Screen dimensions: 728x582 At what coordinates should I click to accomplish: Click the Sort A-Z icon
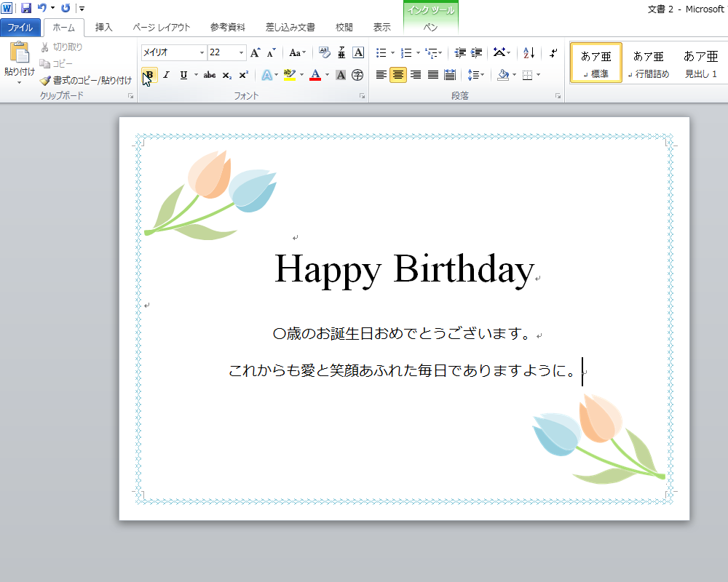pyautogui.click(x=529, y=52)
